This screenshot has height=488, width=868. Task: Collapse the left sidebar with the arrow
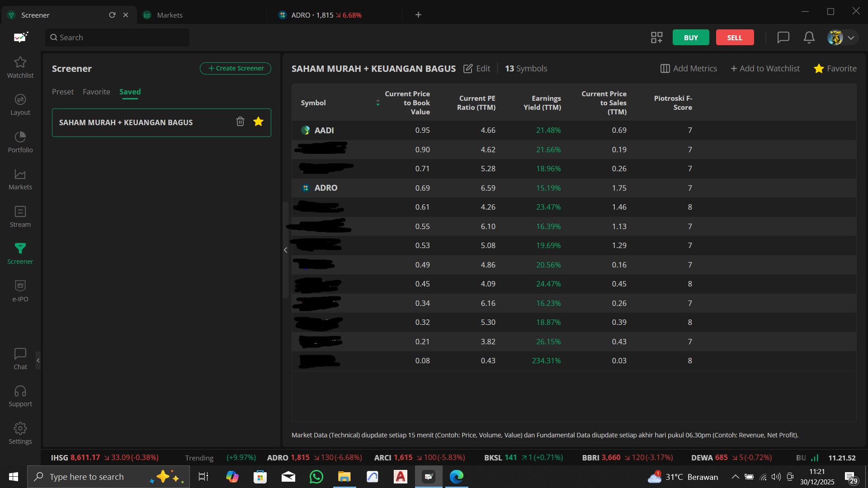click(x=38, y=360)
